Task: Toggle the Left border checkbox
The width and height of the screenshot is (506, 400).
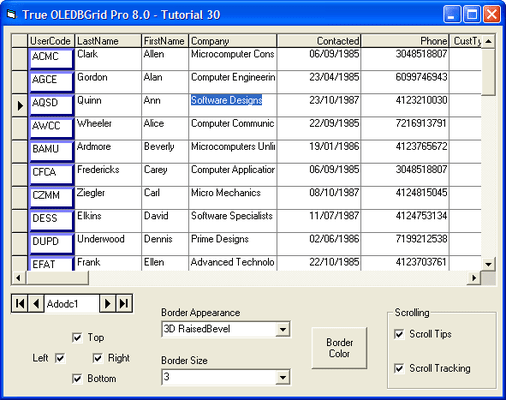Action: [60, 358]
